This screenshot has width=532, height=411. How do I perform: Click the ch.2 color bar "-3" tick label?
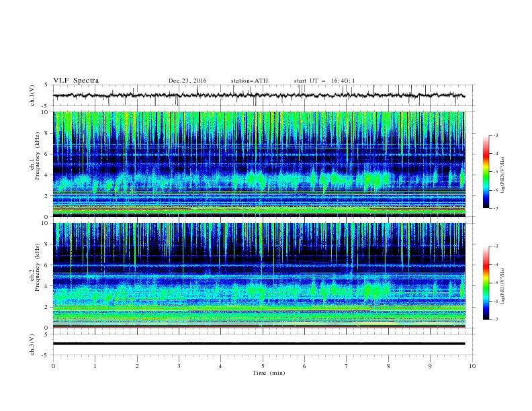495,246
